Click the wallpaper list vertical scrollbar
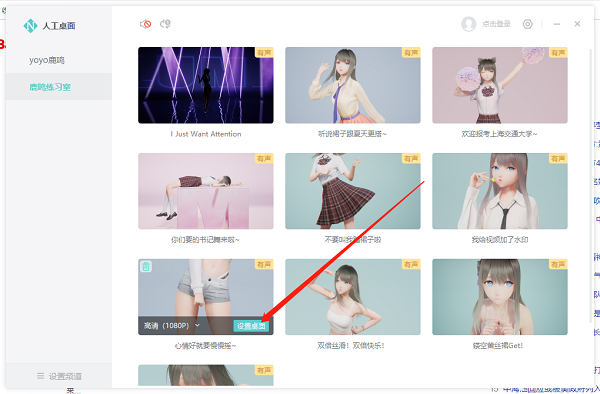Viewport: 600px width, 394px height. click(590, 186)
